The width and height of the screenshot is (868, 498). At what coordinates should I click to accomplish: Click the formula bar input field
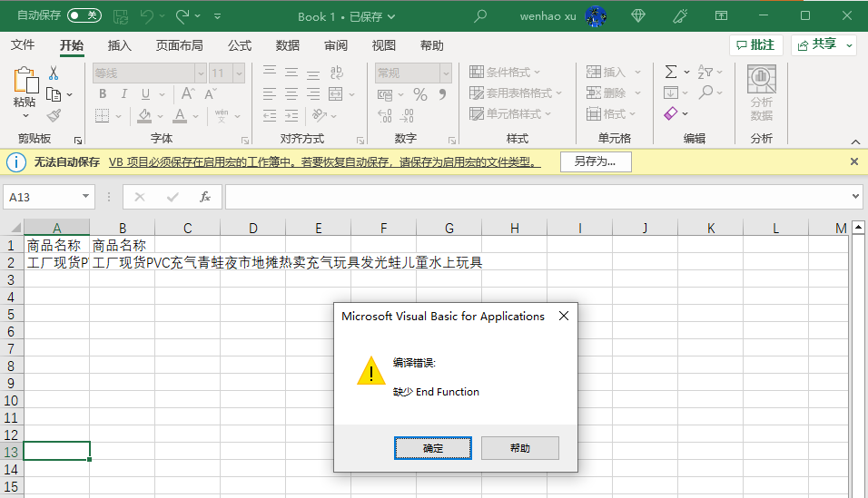[537, 197]
